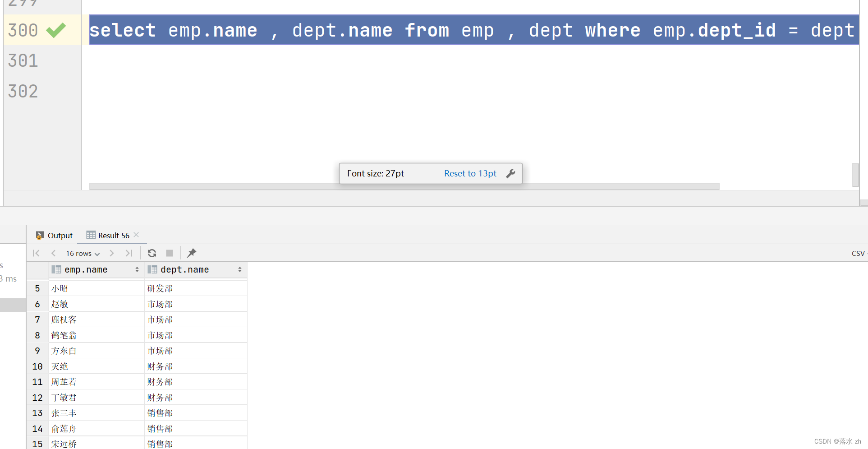This screenshot has width=868, height=449.
Task: Go to previous page of results
Action: pos(53,253)
